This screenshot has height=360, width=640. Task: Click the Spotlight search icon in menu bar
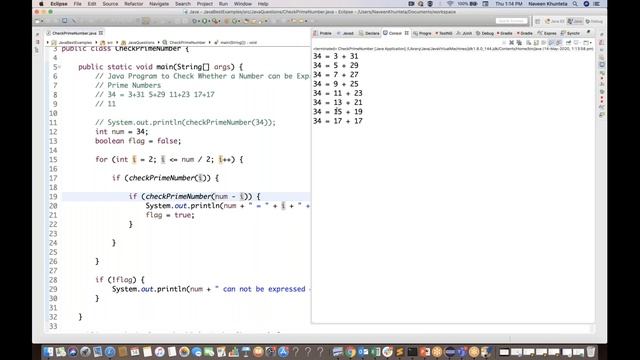pos(575,4)
